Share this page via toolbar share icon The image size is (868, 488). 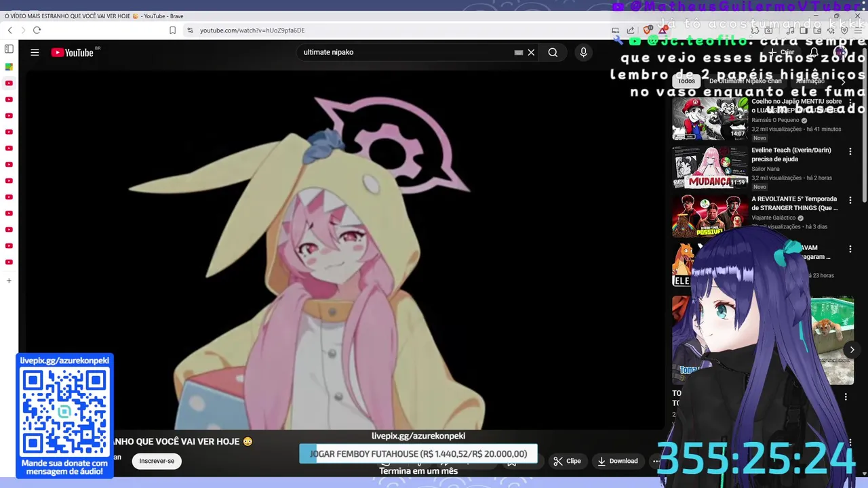631,30
